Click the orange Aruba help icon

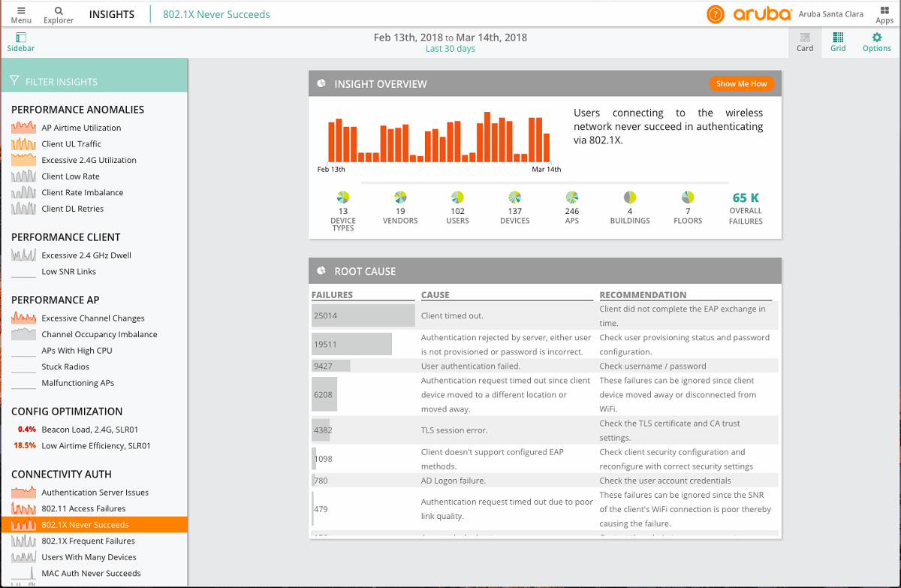click(715, 14)
